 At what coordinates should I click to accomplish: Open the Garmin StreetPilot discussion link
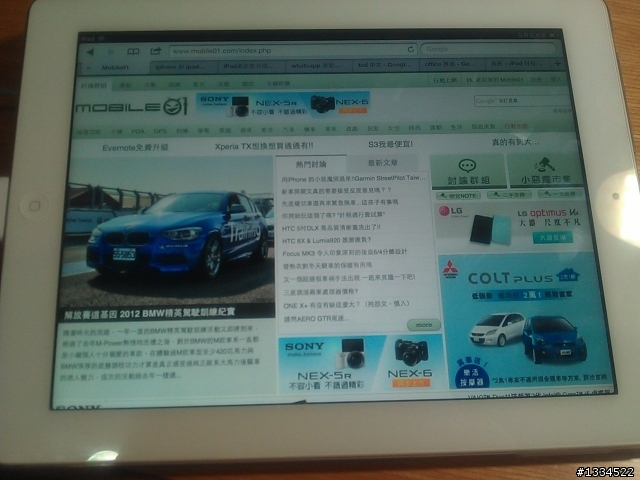(353, 178)
